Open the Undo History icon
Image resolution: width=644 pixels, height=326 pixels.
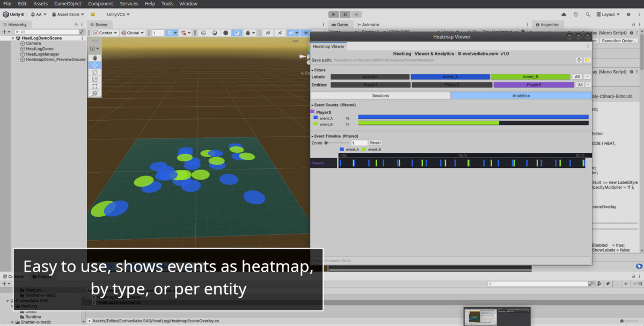pos(576,14)
